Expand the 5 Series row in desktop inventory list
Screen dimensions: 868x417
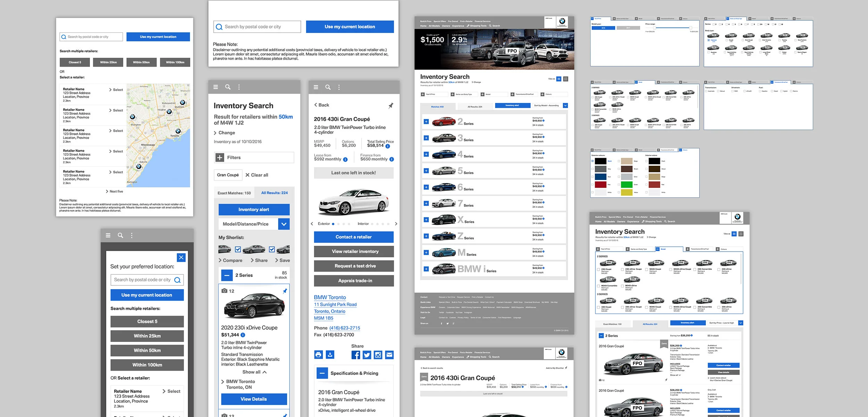426,171
